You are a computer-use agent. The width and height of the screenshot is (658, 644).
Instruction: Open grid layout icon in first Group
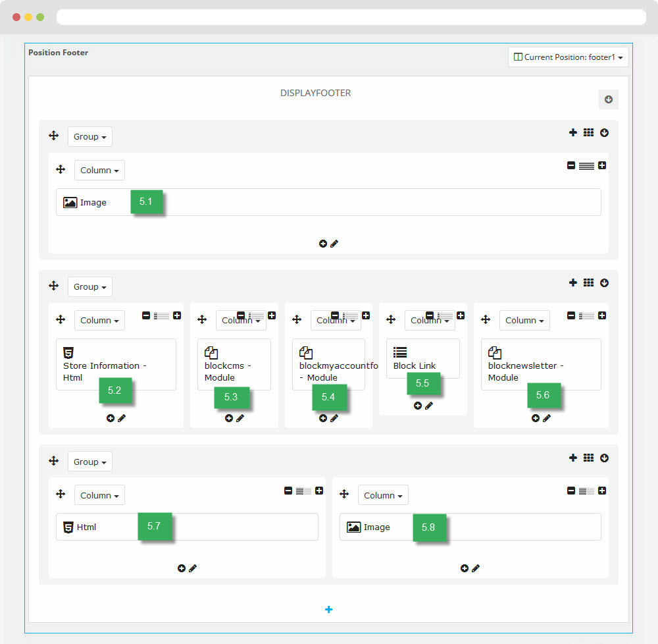589,132
